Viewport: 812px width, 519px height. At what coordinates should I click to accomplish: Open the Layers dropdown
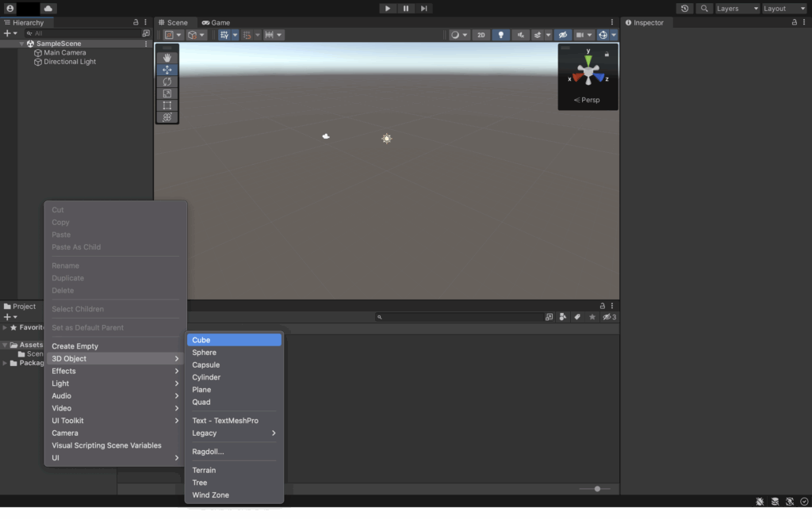pos(737,9)
